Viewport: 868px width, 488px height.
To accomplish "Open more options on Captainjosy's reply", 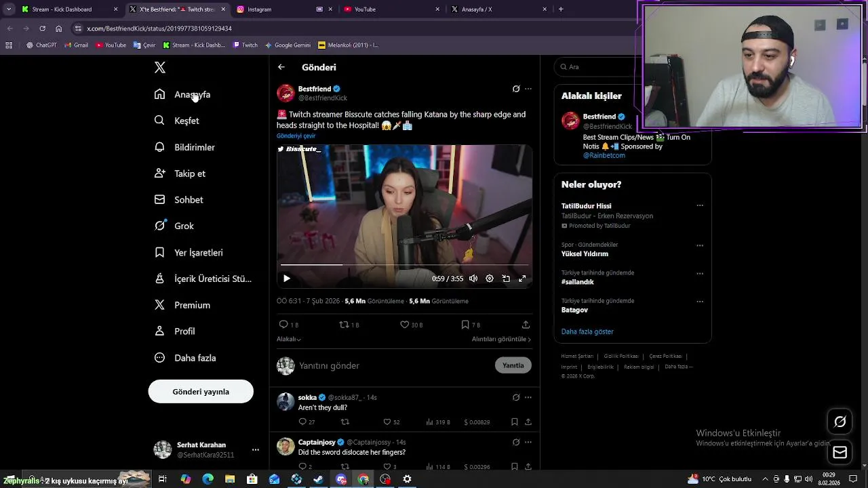I will [x=528, y=442].
